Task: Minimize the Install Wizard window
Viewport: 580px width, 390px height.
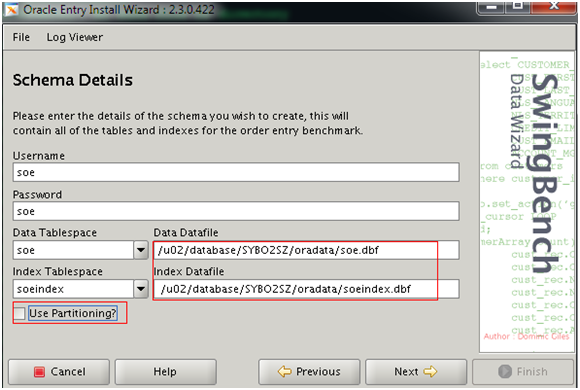Action: pos(491,6)
